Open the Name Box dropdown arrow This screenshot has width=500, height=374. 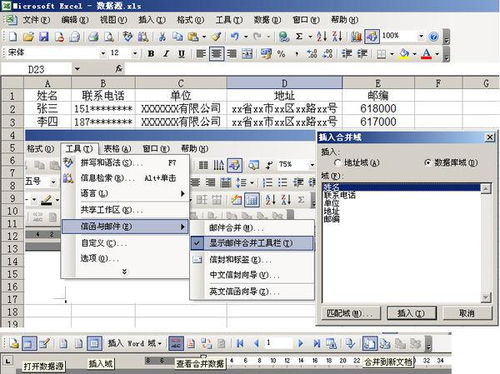pos(77,69)
